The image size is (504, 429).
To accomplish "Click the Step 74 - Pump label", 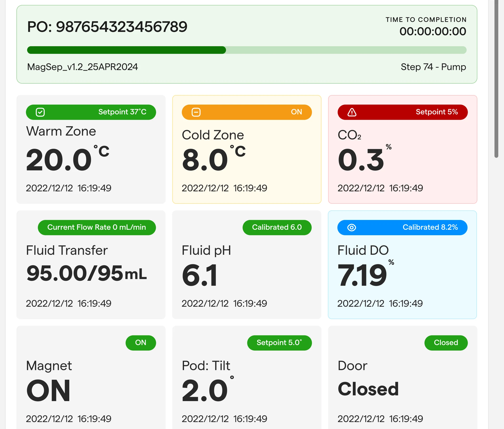I will pyautogui.click(x=433, y=67).
